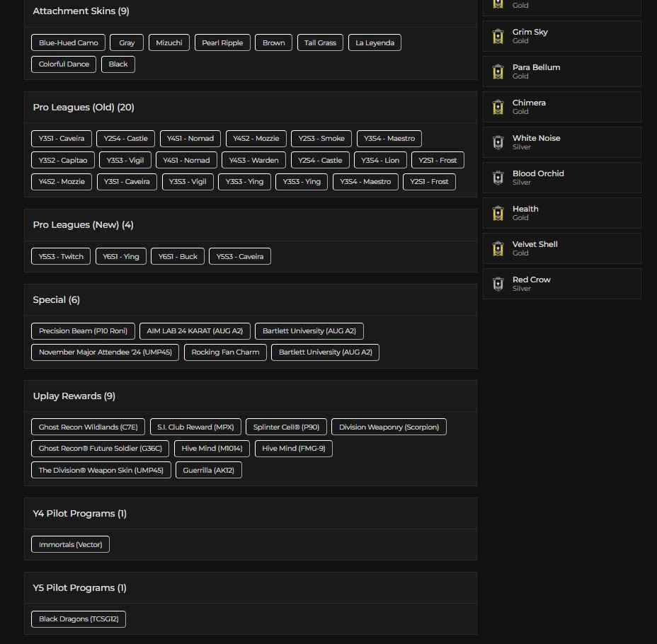Image resolution: width=657 pixels, height=644 pixels.
Task: Click the Grim Sky gold charm icon
Action: [x=498, y=36]
